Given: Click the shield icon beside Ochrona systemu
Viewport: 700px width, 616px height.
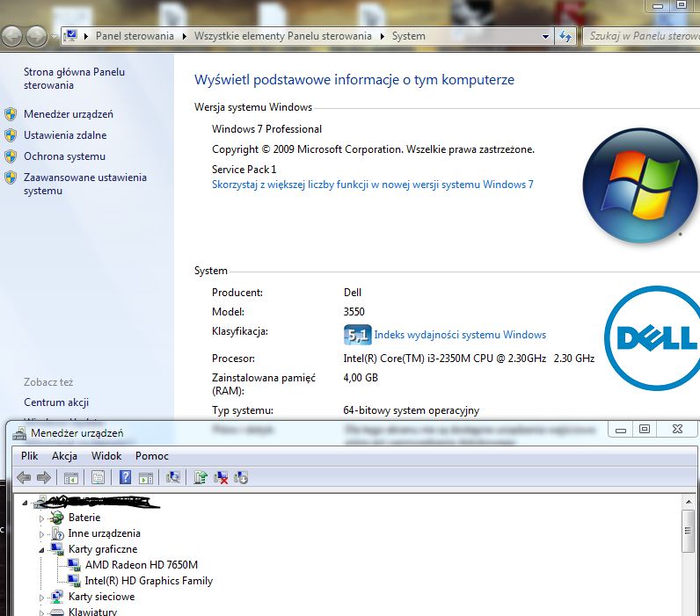Looking at the screenshot, I should click(x=11, y=156).
